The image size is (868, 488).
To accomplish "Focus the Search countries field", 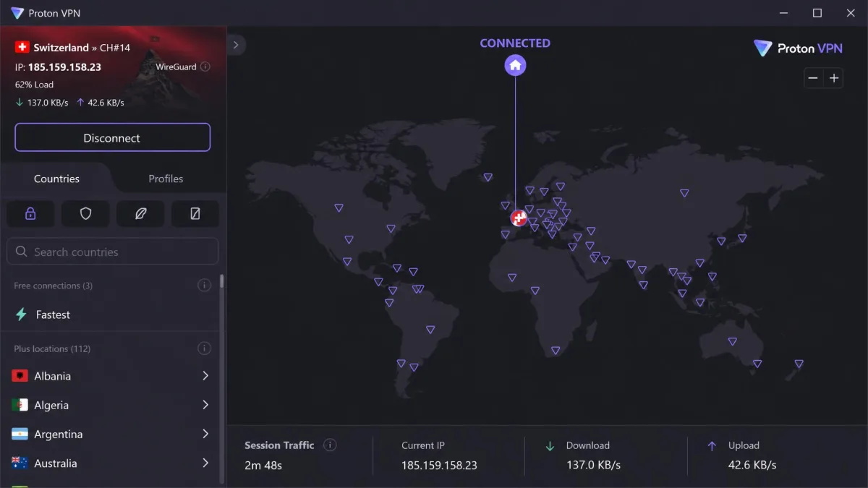I will 112,252.
